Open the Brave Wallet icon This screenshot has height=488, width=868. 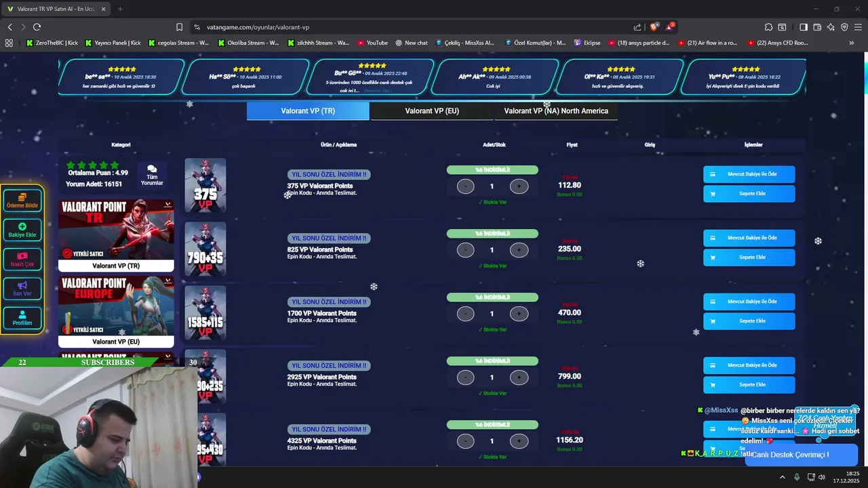coord(817,27)
